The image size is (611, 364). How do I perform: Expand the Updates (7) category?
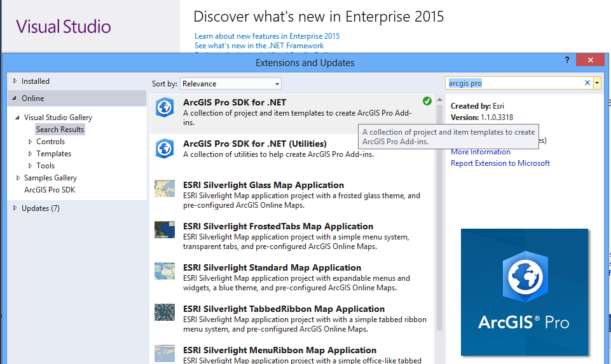click(x=15, y=208)
